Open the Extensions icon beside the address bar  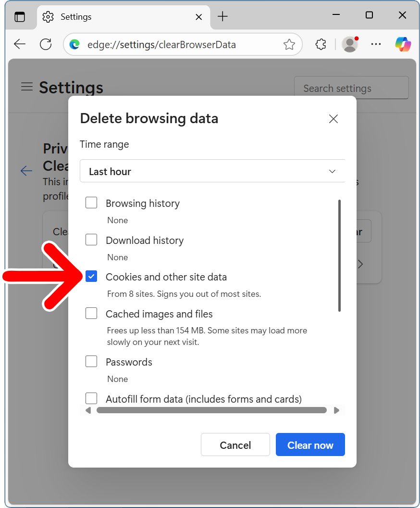(321, 44)
